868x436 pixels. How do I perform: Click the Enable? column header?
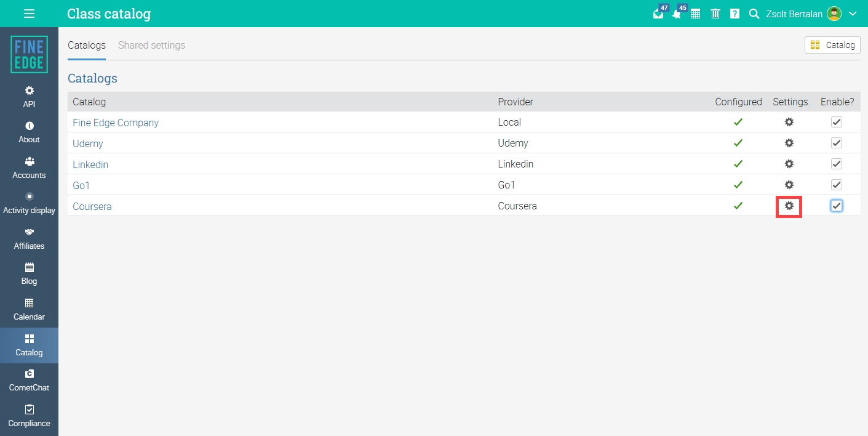[x=837, y=102]
